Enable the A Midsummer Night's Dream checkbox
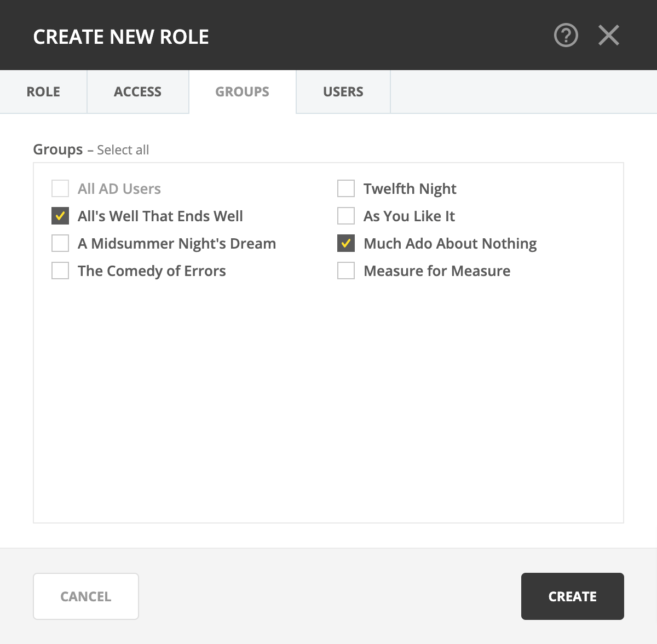 click(60, 243)
